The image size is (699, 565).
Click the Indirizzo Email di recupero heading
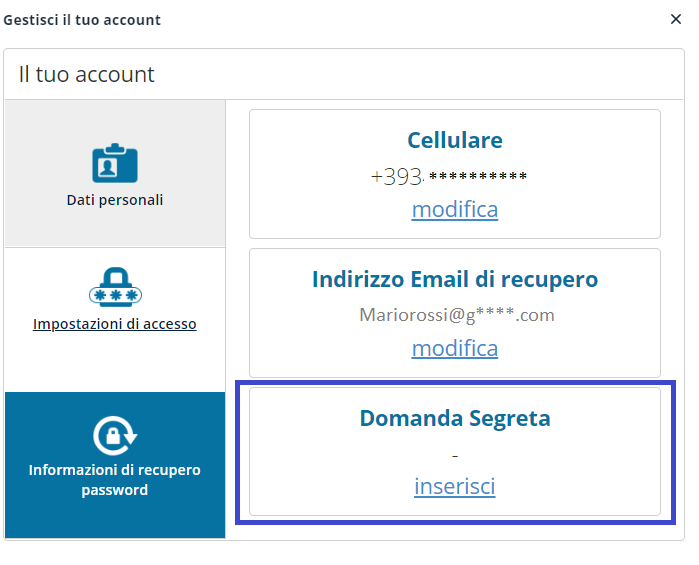(x=455, y=280)
